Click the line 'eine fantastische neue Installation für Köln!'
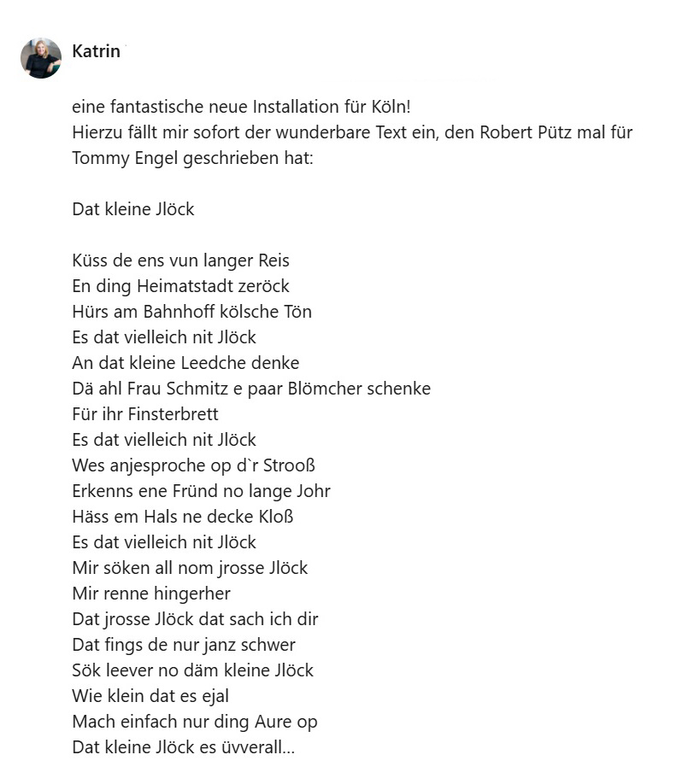Screen dimensions: 682x784 pos(242,108)
